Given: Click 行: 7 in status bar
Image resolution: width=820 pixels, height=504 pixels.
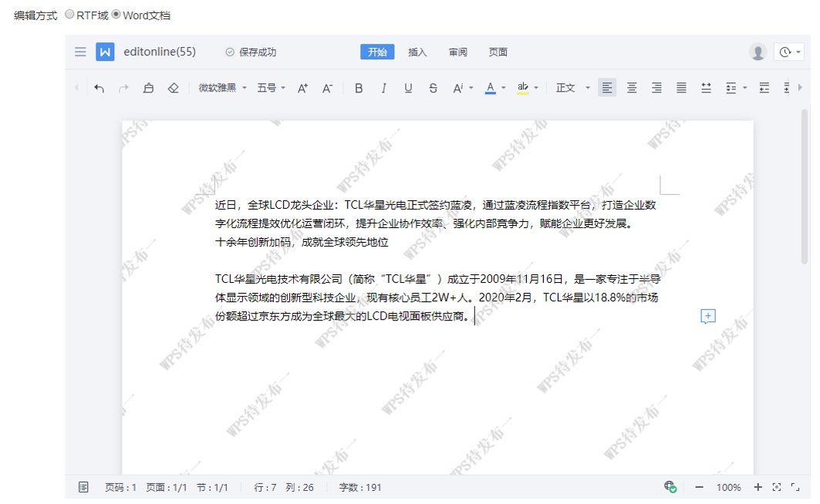Looking at the screenshot, I should click(265, 487).
